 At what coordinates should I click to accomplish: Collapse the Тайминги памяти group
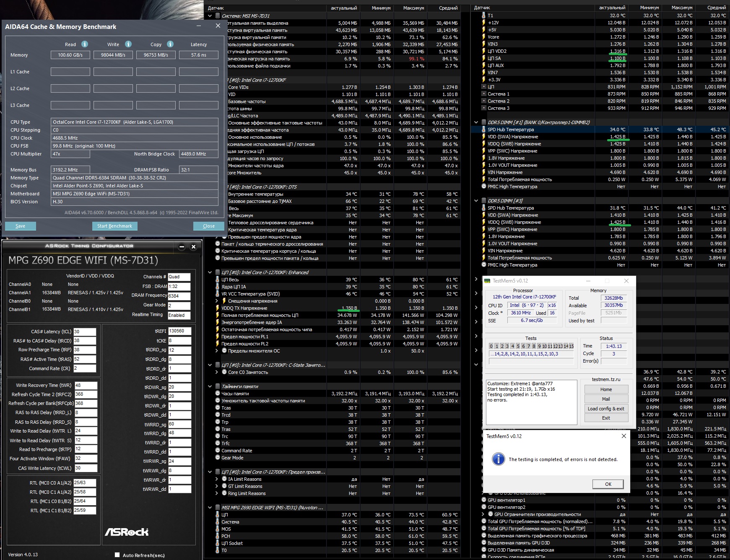click(x=210, y=386)
